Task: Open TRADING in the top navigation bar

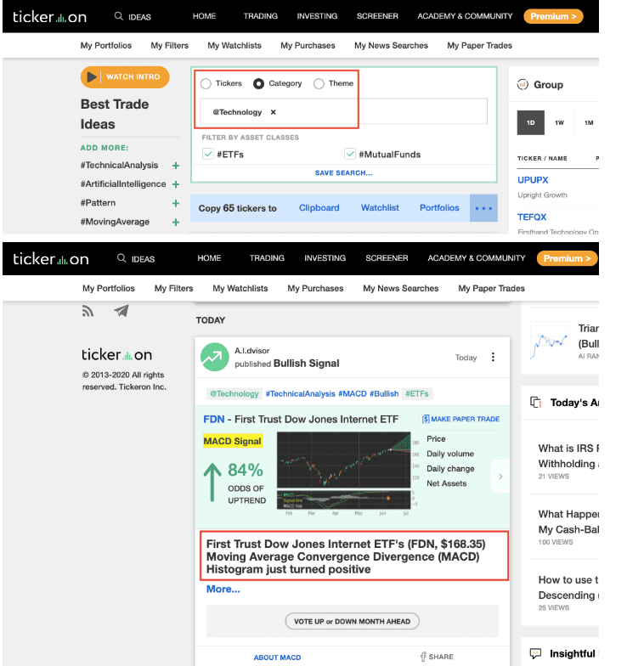Action: click(260, 16)
